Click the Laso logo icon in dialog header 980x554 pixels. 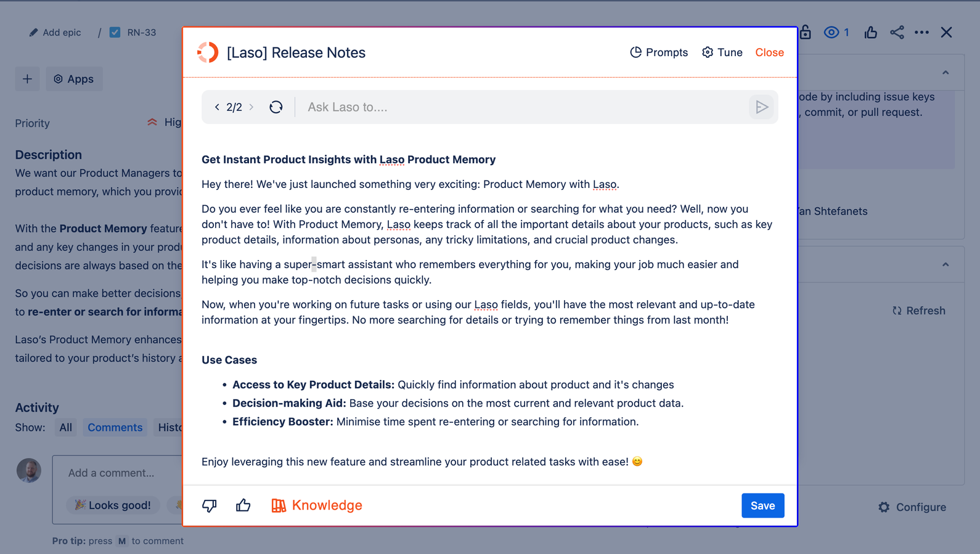point(208,52)
